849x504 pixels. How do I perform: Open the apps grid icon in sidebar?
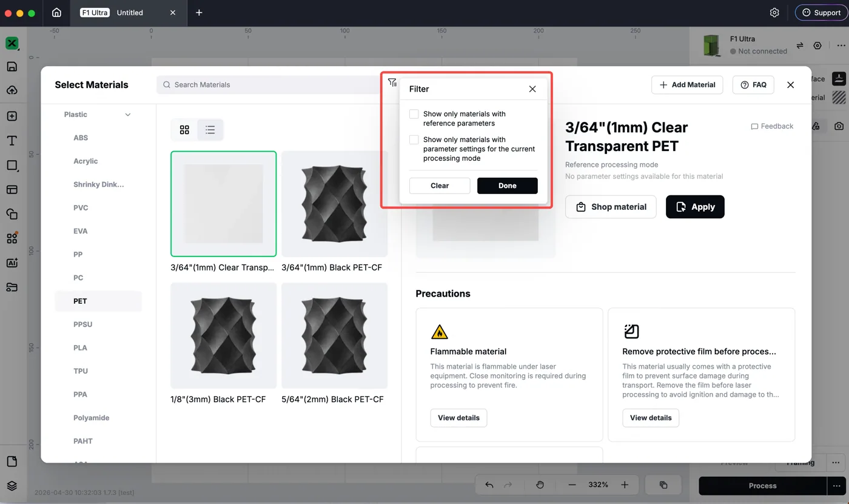coord(12,238)
